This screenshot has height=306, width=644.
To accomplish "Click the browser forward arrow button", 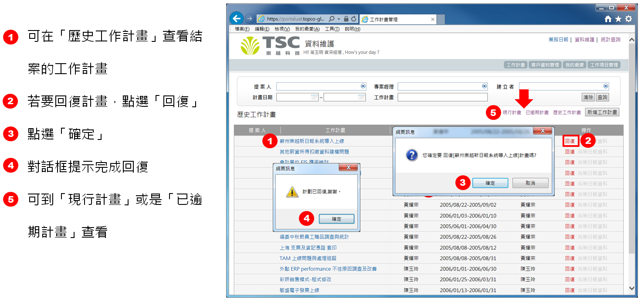I will tap(249, 19).
